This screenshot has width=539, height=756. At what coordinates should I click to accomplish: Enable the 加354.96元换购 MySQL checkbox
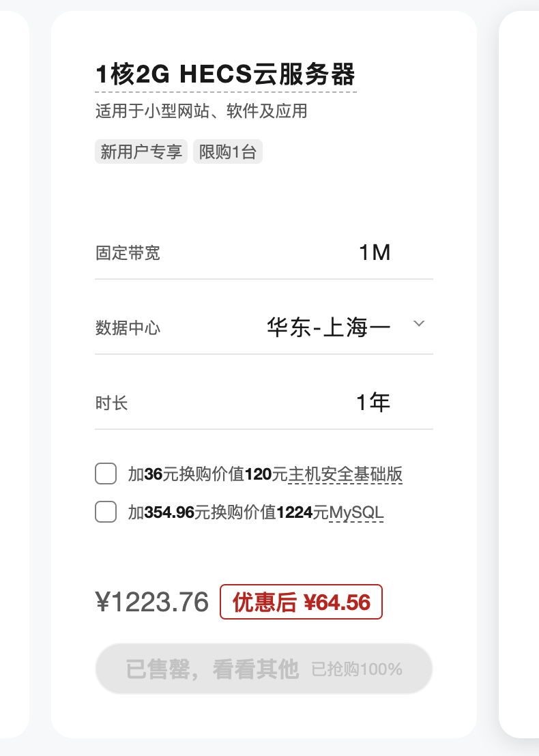106,512
